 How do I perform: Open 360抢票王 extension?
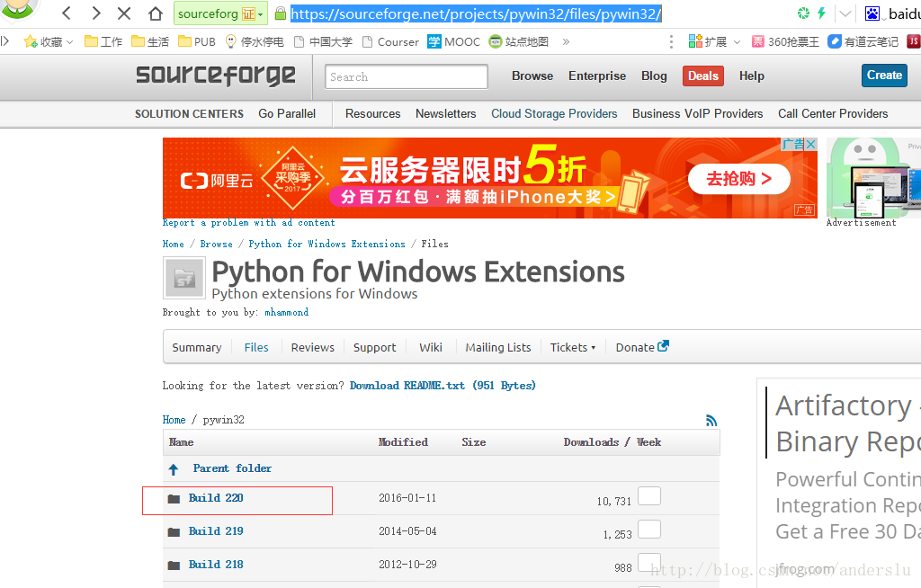point(785,41)
